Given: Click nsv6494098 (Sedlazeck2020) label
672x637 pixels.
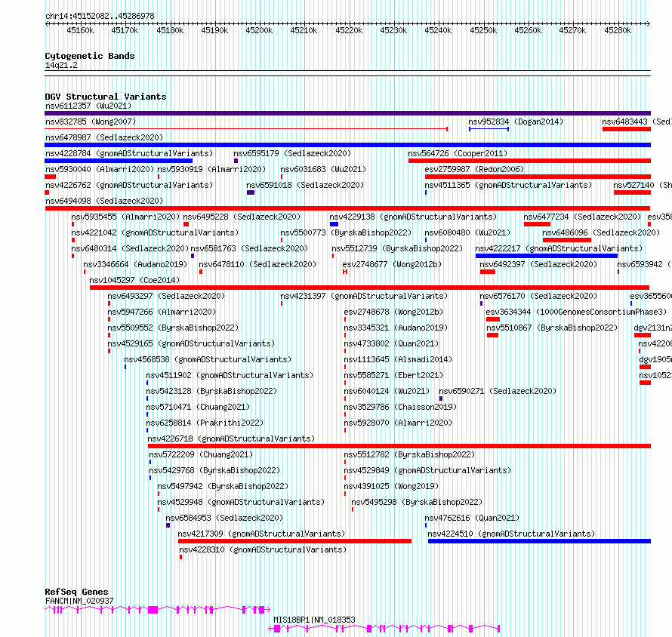Looking at the screenshot, I should (104, 201).
